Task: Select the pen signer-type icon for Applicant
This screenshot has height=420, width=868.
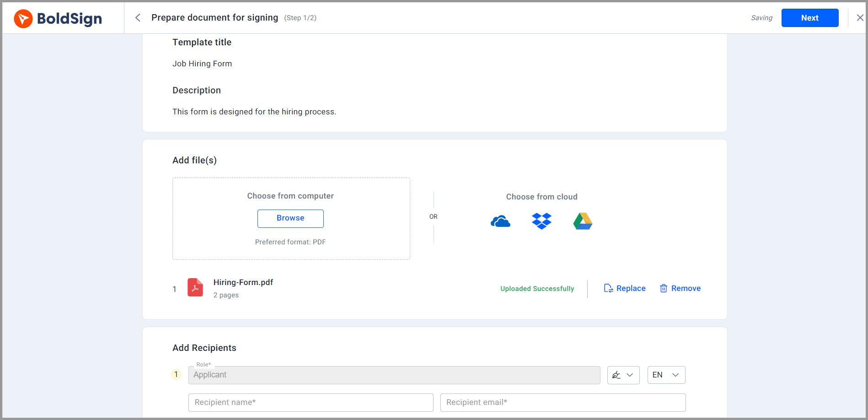Action: coord(616,375)
